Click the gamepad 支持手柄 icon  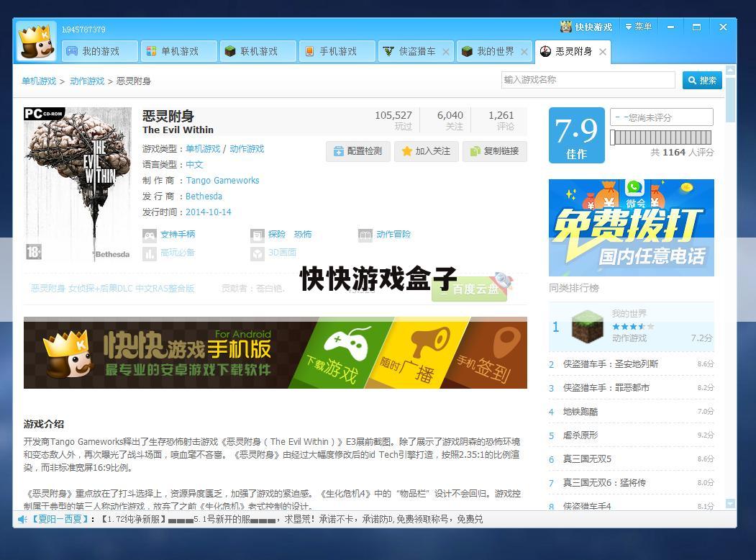pyautogui.click(x=150, y=235)
